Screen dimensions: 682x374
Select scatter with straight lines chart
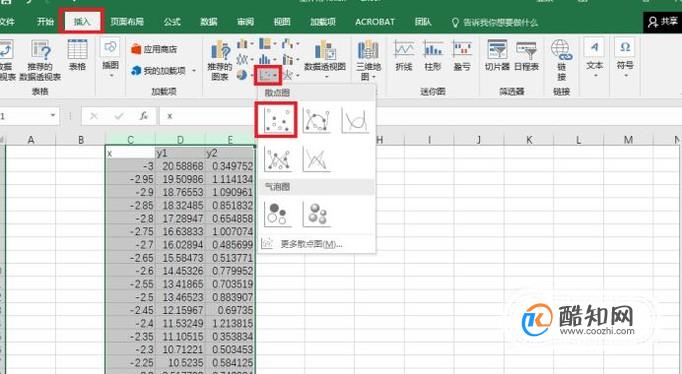pos(316,158)
